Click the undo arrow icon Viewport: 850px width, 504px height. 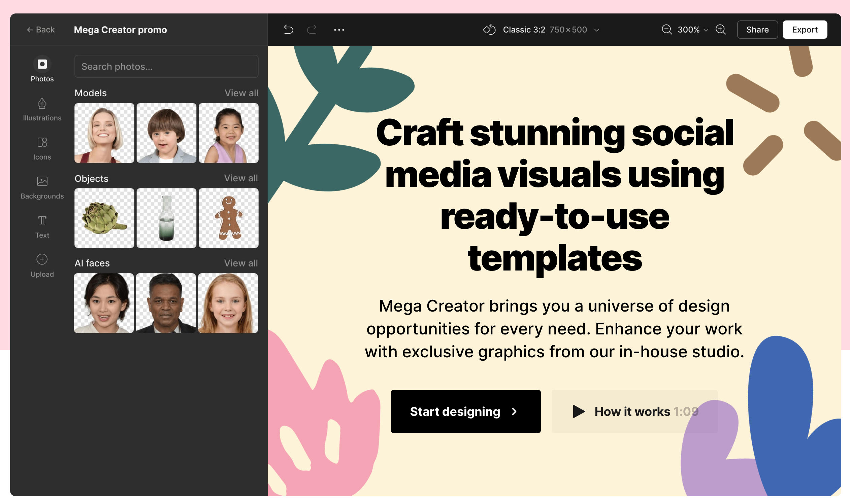pos(289,30)
